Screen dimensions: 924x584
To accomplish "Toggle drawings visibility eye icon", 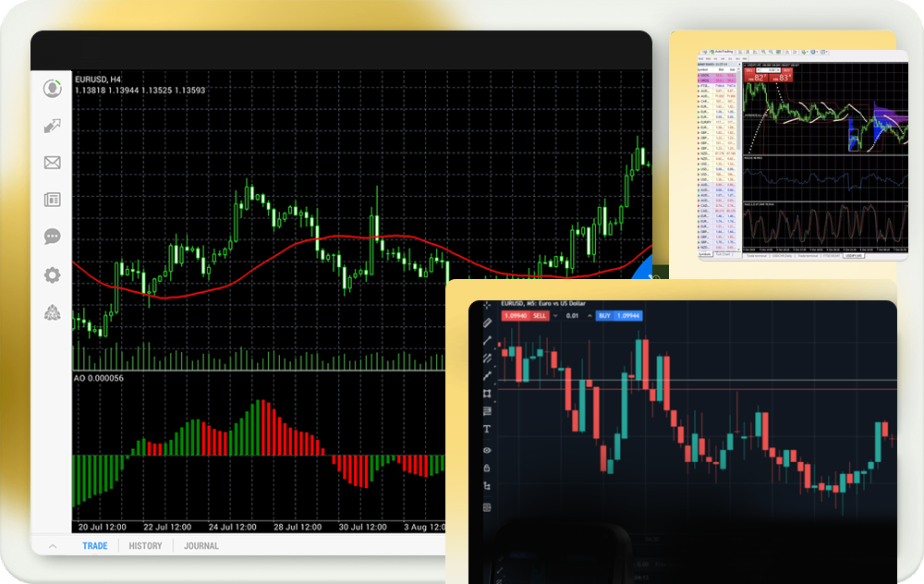I will (487, 450).
